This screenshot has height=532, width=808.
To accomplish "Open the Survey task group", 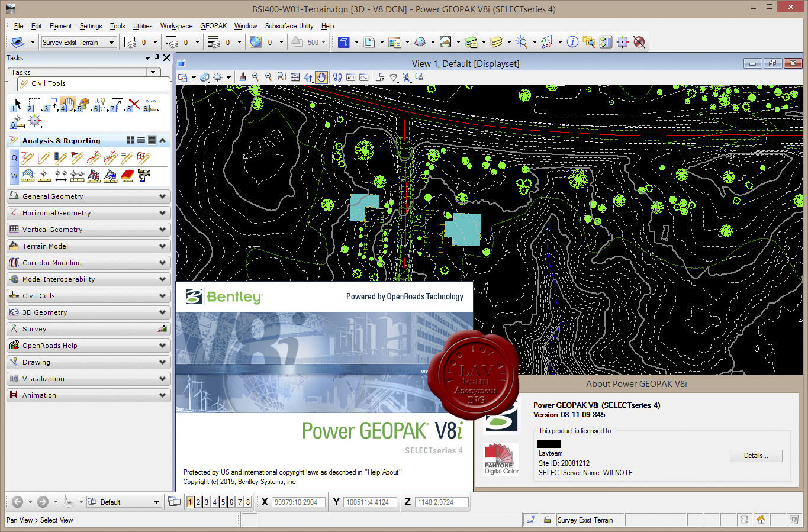I will [x=89, y=329].
